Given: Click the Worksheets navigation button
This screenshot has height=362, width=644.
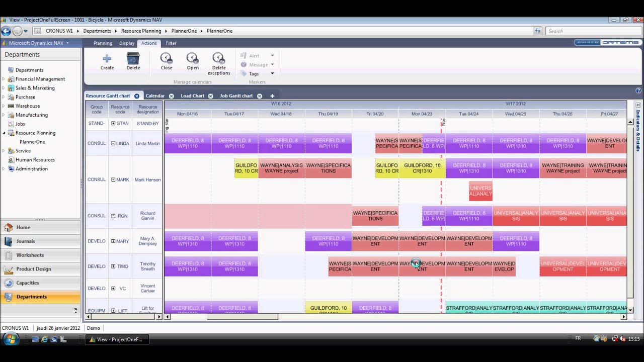Looking at the screenshot, I should (x=40, y=255).
